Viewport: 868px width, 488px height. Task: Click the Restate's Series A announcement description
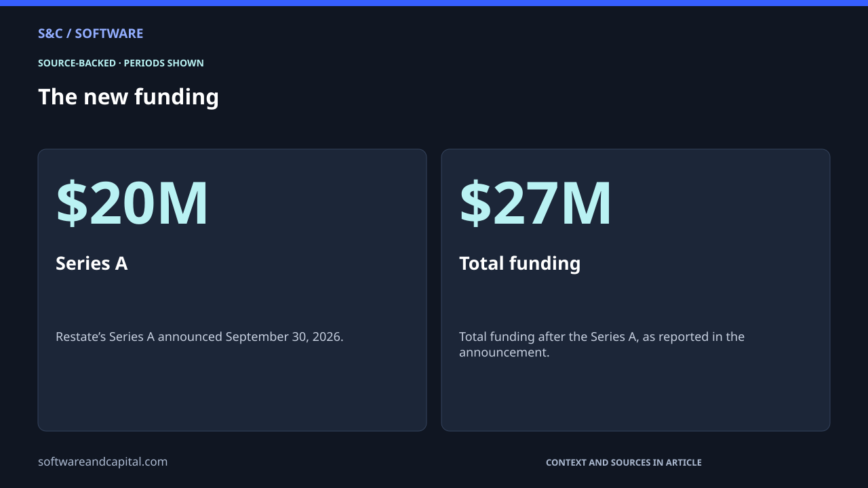[199, 337]
